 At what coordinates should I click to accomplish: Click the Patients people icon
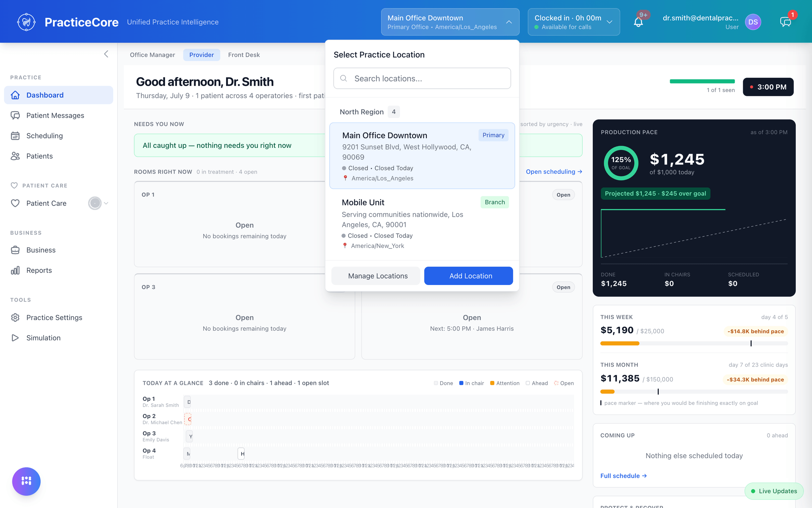click(15, 156)
